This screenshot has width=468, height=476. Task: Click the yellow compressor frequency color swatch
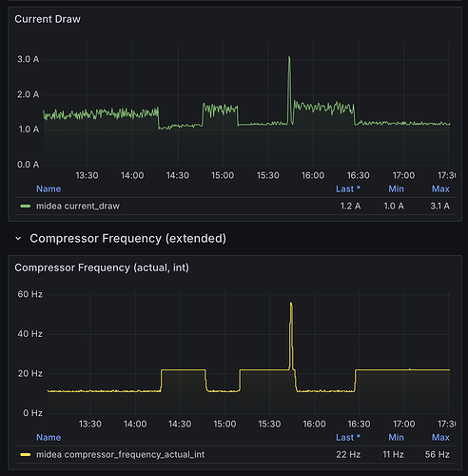tap(26, 454)
